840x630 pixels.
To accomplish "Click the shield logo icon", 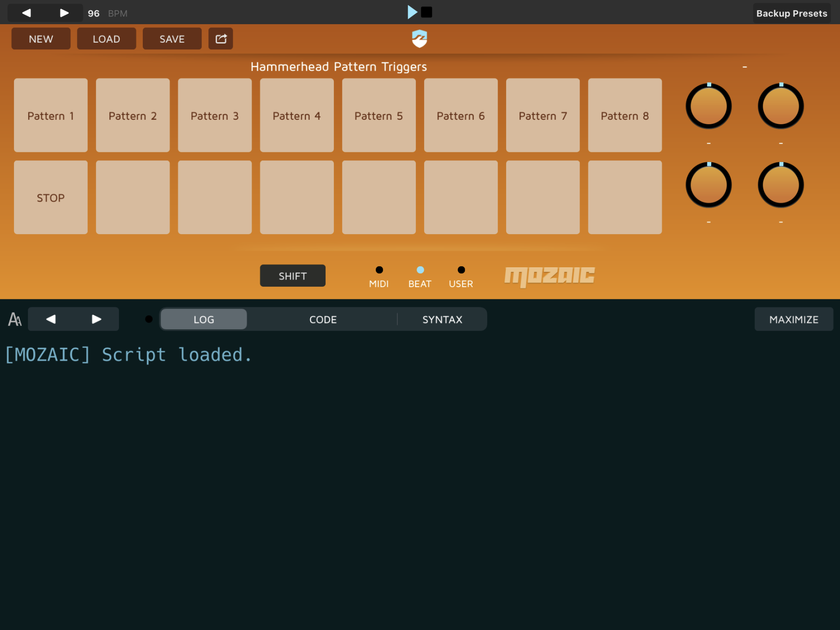I will pyautogui.click(x=420, y=39).
